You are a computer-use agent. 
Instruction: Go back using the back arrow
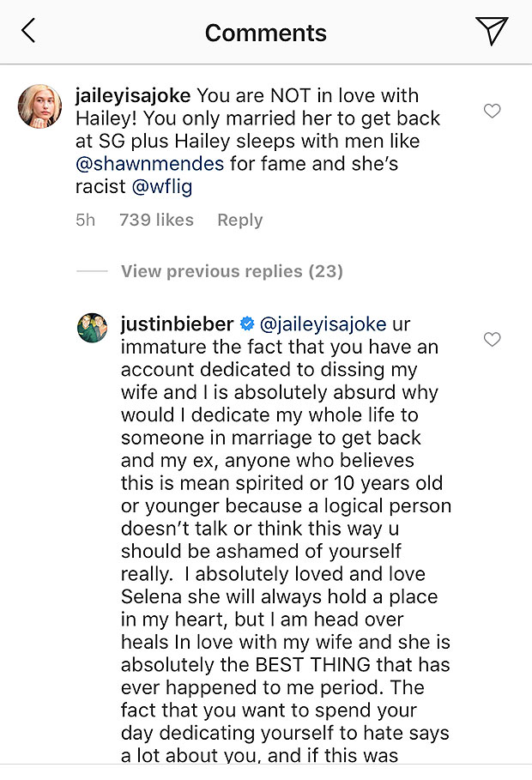click(28, 32)
